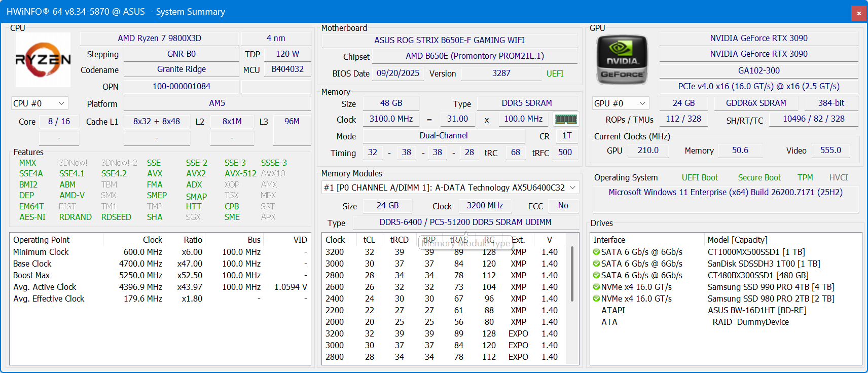868x373 pixels.
Task: Open the CPU #0 selector dropdown
Action: 40,103
